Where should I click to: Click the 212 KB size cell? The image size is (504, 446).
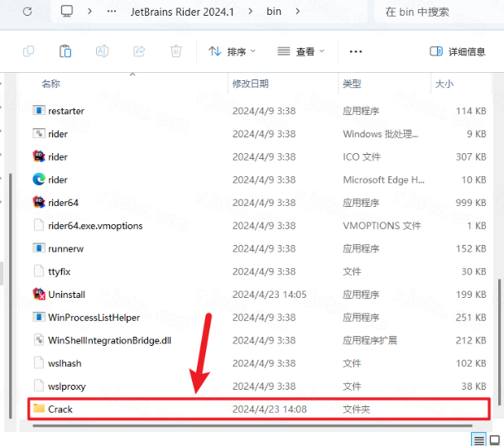471,341
